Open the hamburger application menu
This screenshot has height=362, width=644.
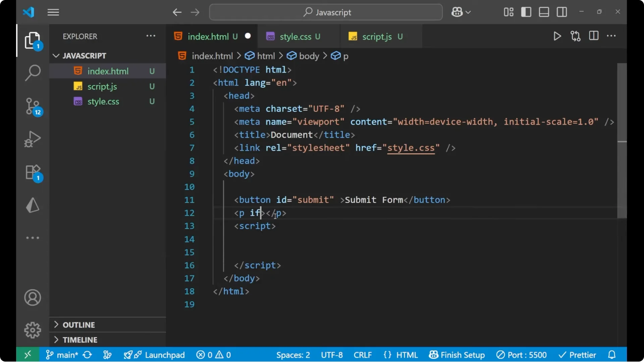point(53,12)
